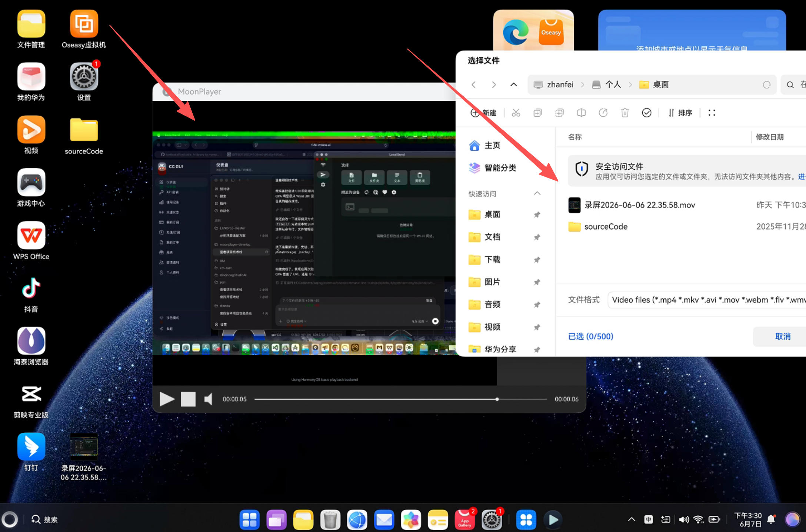This screenshot has height=532, width=806.
Task: Toggle the pin for 音频 in quick access
Action: point(537,305)
